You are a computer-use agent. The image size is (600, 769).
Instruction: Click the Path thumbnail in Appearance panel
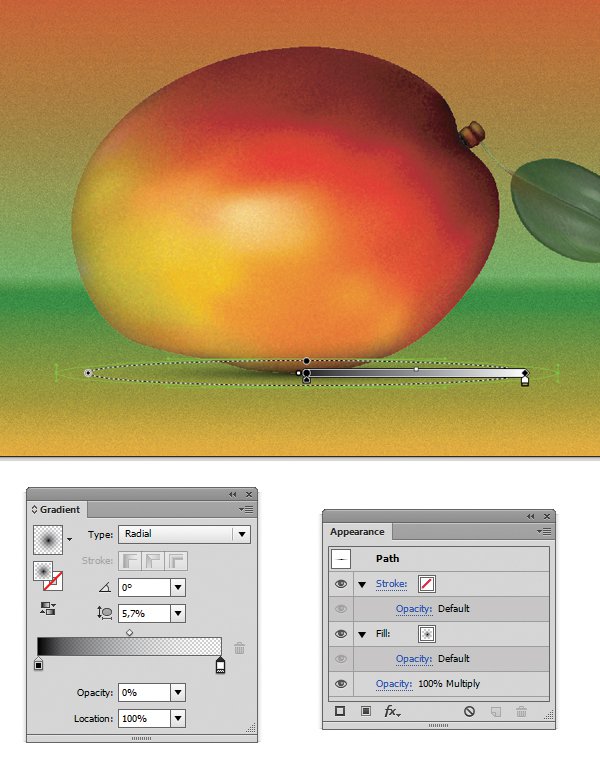click(x=341, y=559)
